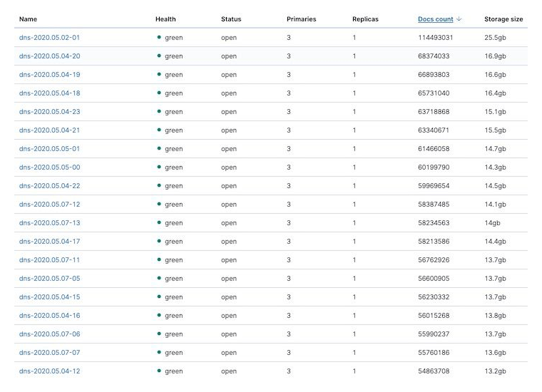Screen dimensions: 542x392
Task: Open index dns-2020.05.04-12
Action: coord(49,371)
